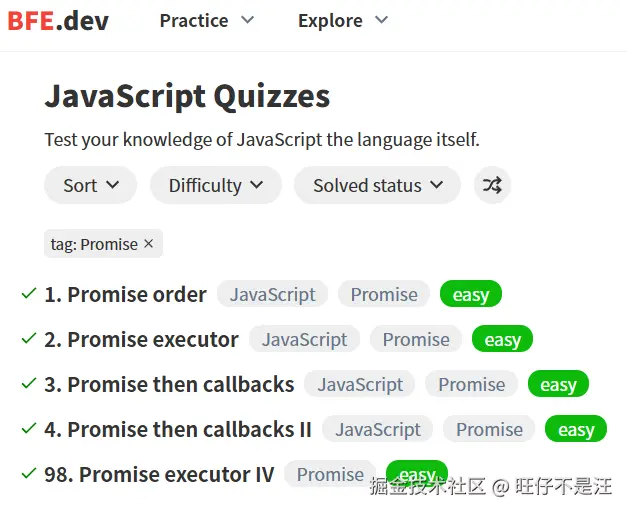The height and width of the screenshot is (512, 627).
Task: Remove the Promise tag filter
Action: coord(149,243)
